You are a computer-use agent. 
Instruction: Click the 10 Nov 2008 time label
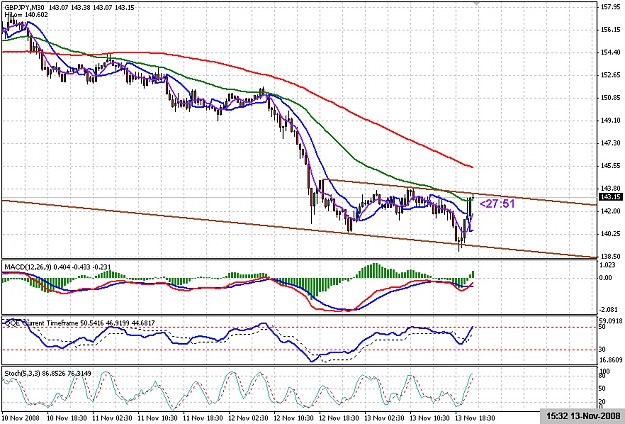point(20,418)
